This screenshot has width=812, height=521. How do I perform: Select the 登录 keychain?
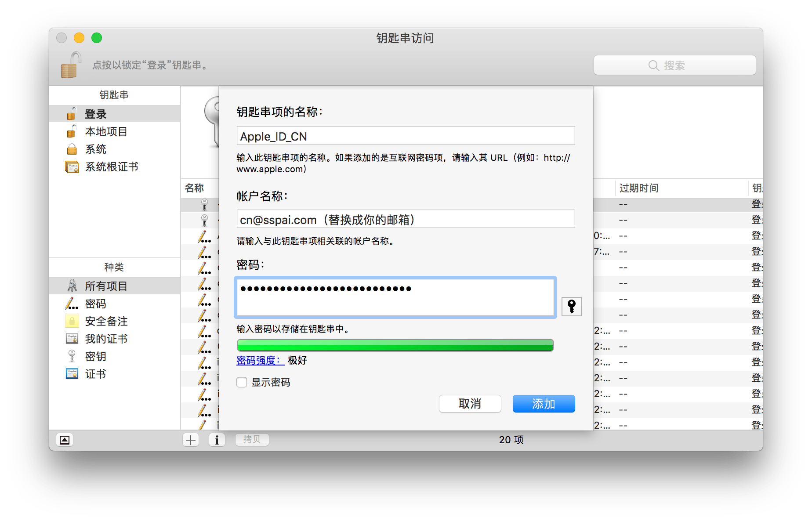tap(95, 114)
